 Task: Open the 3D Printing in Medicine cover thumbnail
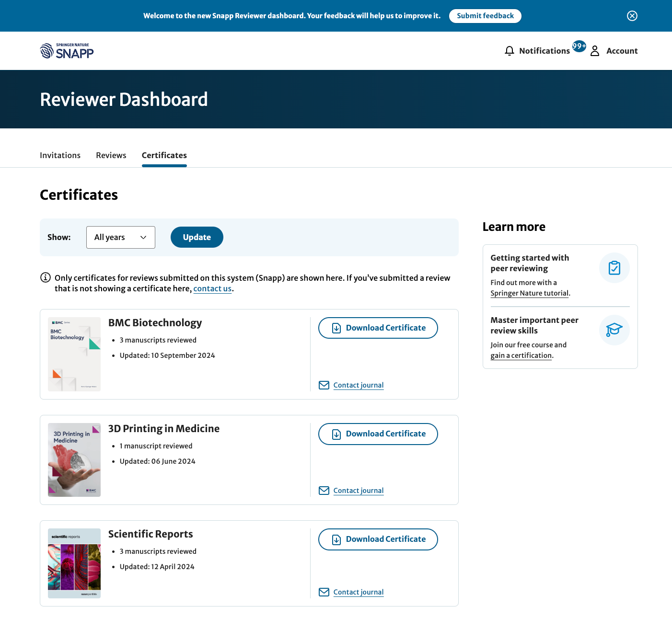(x=74, y=460)
